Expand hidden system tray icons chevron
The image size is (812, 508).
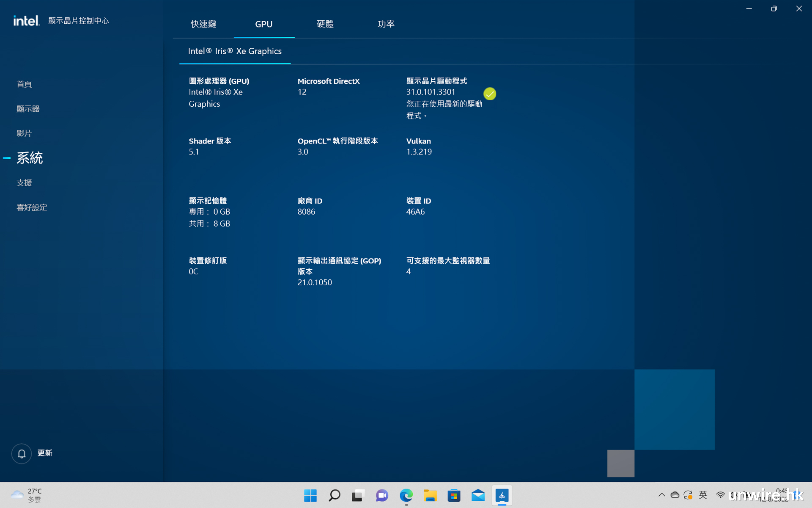point(661,495)
